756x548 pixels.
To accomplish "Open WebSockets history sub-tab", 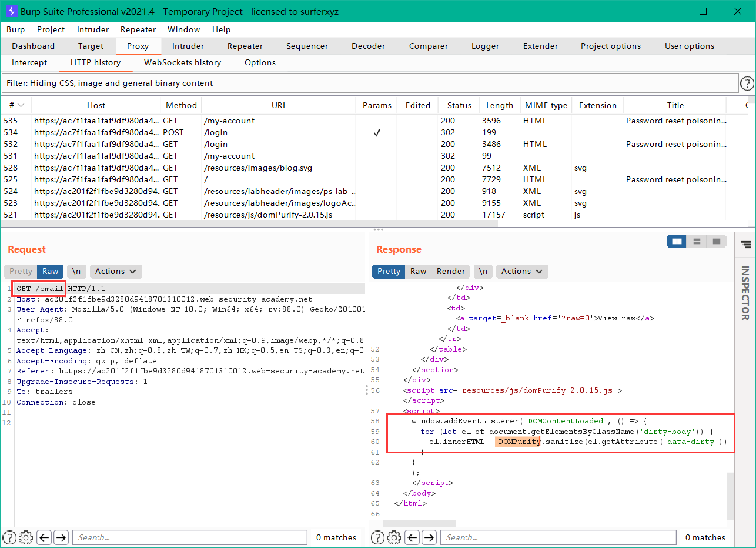I will 183,62.
